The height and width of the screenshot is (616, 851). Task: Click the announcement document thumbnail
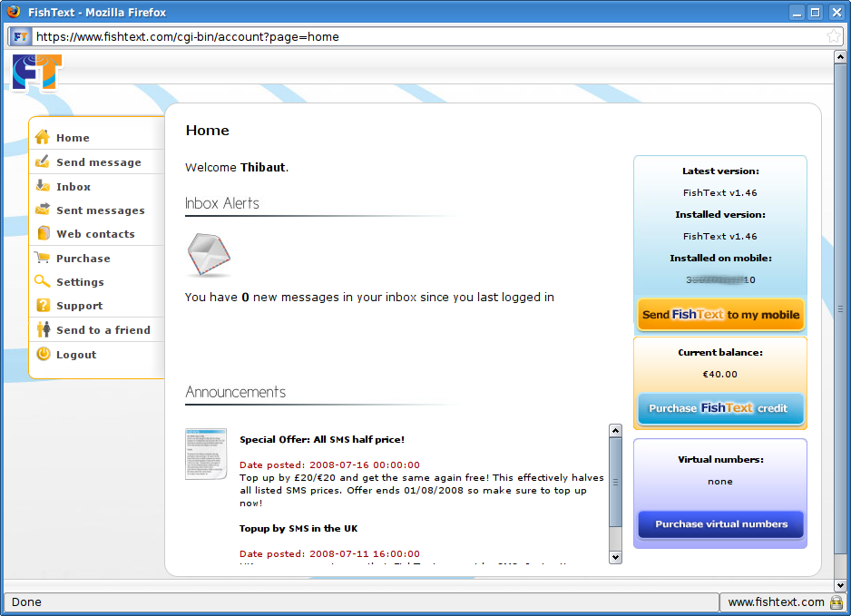pos(206,454)
